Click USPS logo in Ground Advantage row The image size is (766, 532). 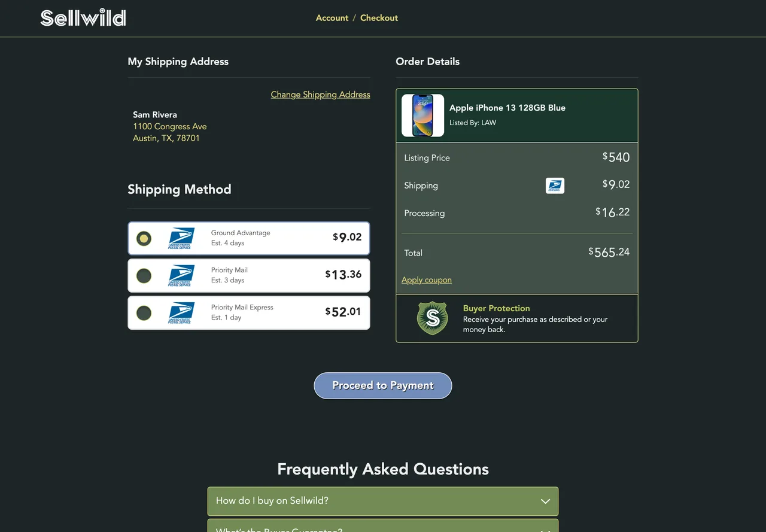tap(181, 238)
